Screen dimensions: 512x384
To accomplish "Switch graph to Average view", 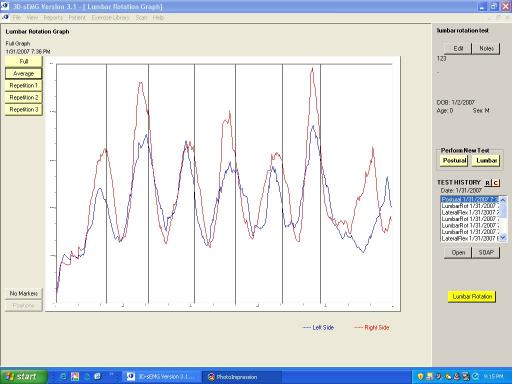I will (24, 73).
